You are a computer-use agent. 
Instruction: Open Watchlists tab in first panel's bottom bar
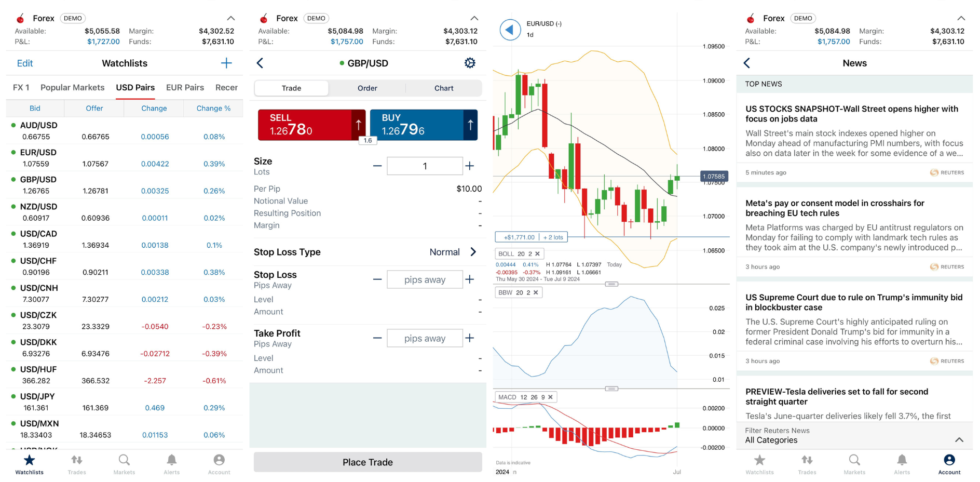click(30, 464)
